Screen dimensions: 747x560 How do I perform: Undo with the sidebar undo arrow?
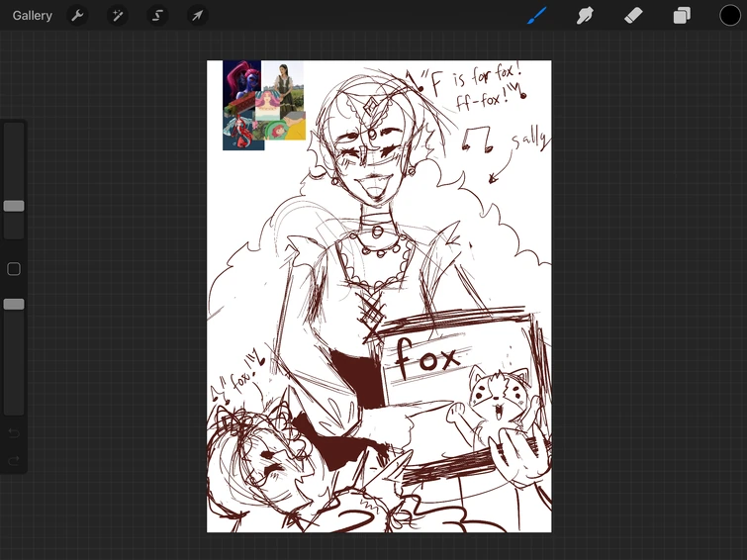tap(14, 433)
